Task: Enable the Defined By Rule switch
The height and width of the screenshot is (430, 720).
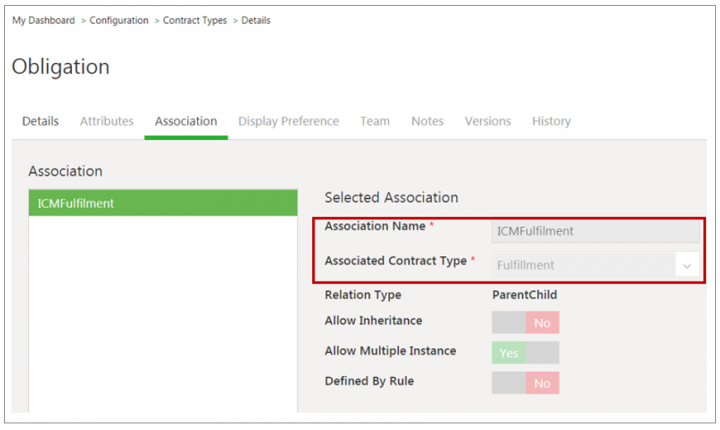Action: pos(525,382)
